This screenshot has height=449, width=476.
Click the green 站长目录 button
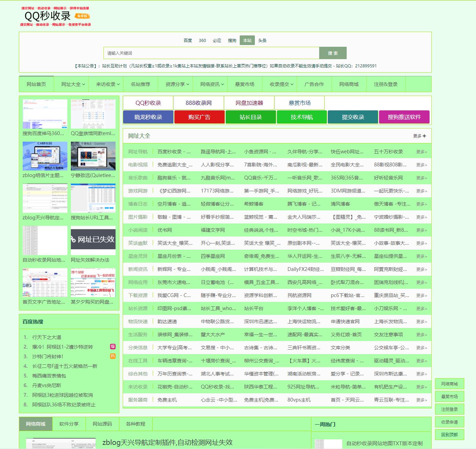coord(251,117)
